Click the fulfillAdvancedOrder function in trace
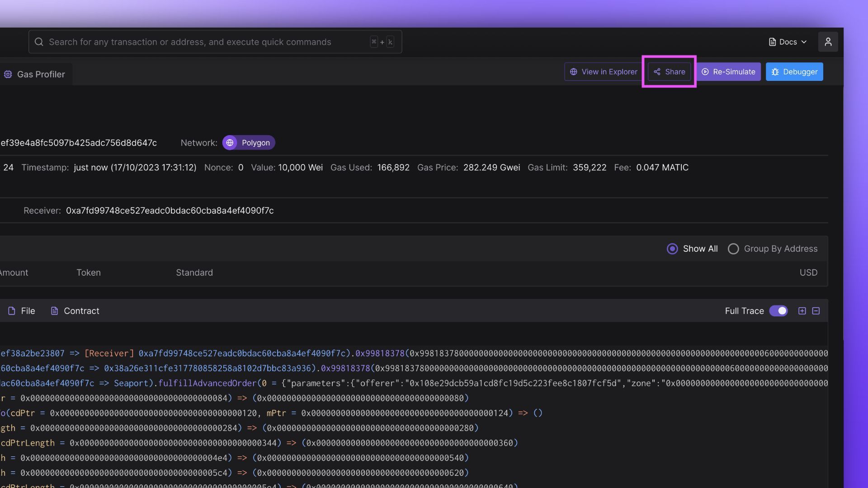Image resolution: width=868 pixels, height=488 pixels. point(207,383)
